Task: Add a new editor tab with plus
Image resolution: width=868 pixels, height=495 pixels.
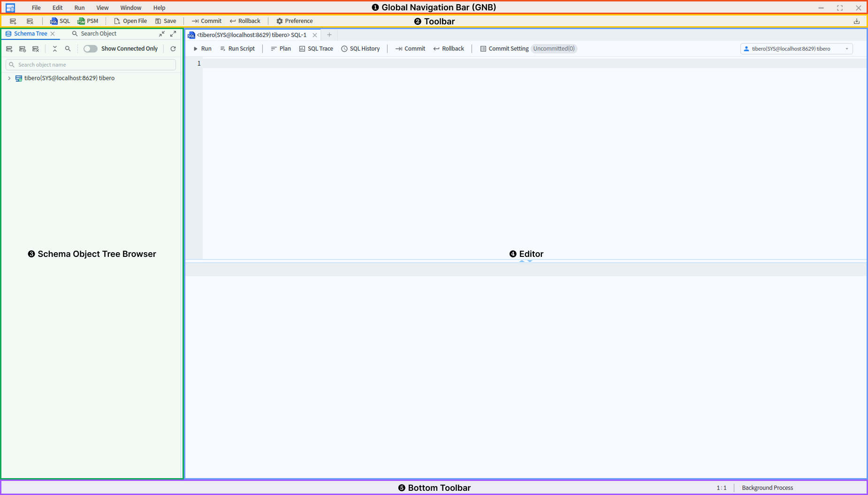Action: click(x=329, y=35)
